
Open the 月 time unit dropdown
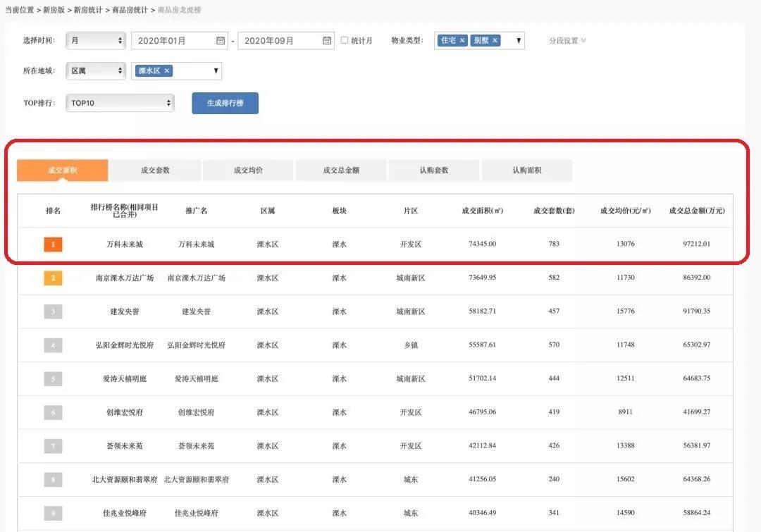click(x=96, y=41)
